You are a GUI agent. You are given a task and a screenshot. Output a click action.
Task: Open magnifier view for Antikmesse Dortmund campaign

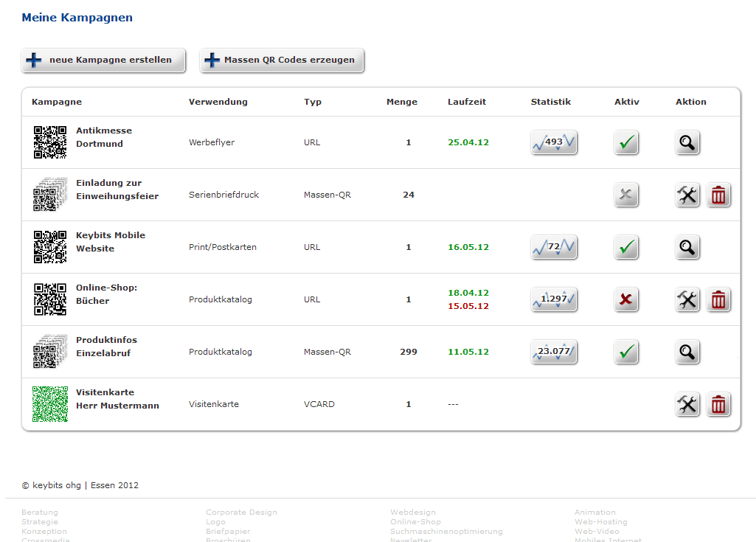(x=687, y=143)
